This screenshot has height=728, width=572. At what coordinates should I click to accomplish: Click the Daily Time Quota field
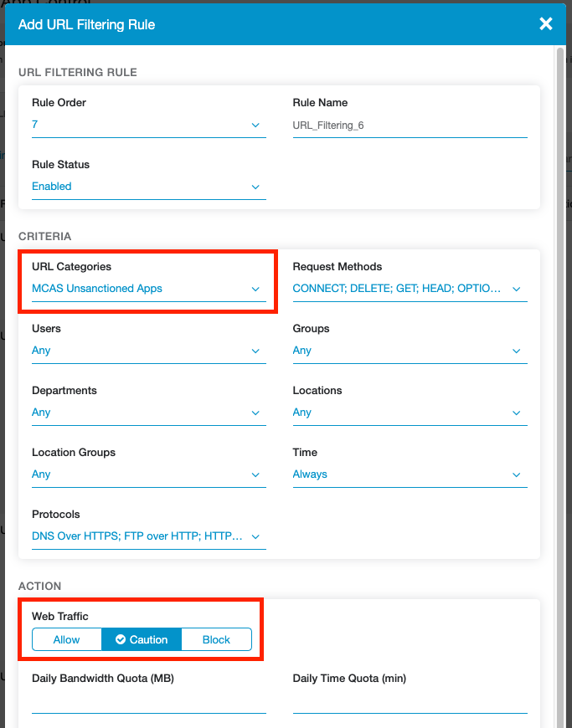(x=410, y=701)
